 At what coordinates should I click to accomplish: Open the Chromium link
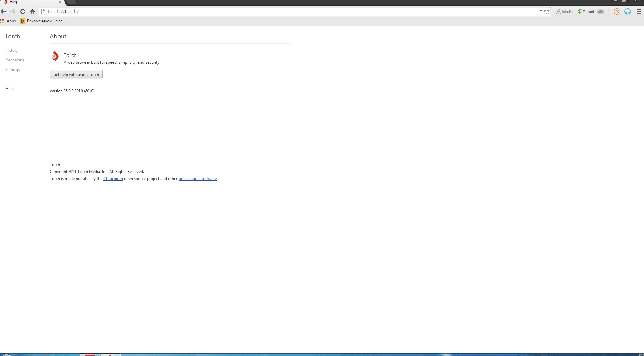[113, 179]
